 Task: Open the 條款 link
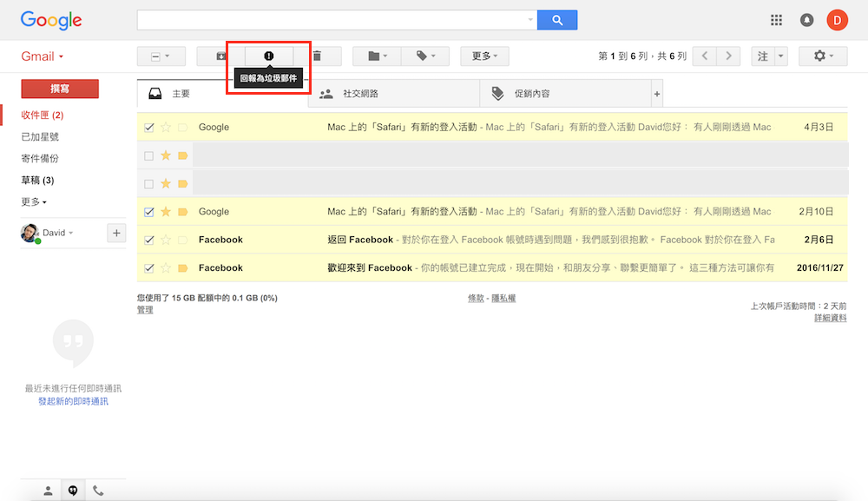click(476, 299)
